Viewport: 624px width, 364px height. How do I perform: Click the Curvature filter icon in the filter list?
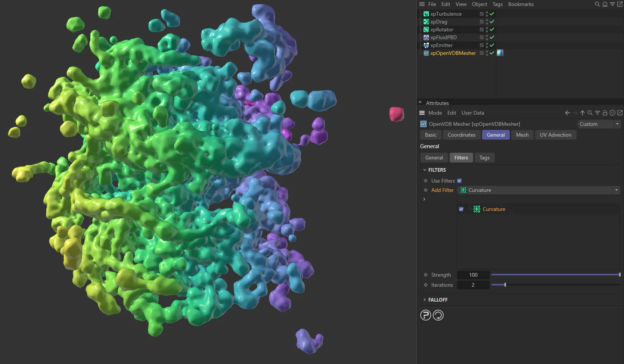tap(477, 209)
